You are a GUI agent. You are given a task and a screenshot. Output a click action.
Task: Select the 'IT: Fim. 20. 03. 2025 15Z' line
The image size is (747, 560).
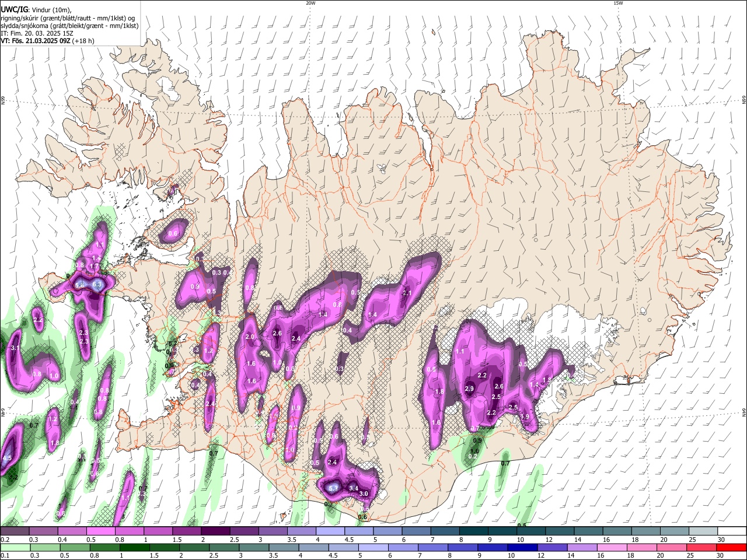click(x=37, y=33)
